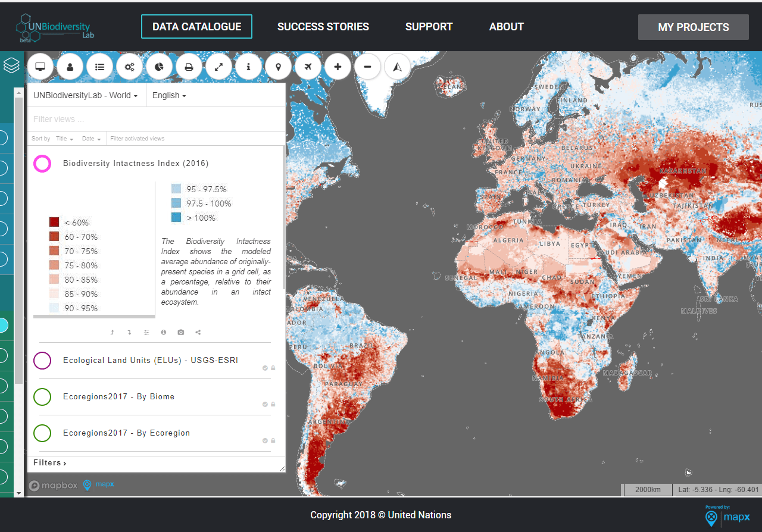This screenshot has width=762, height=532.
Task: Open the Support menu item
Action: [x=429, y=27]
